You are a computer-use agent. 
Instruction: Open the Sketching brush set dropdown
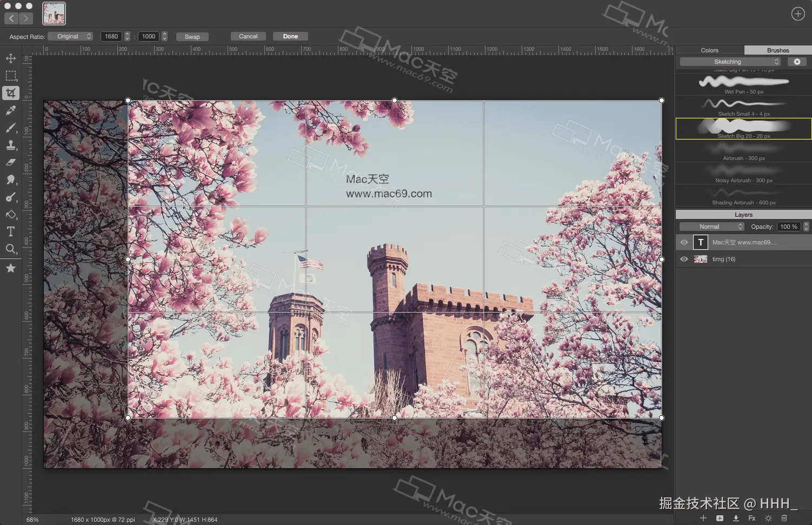pos(730,62)
